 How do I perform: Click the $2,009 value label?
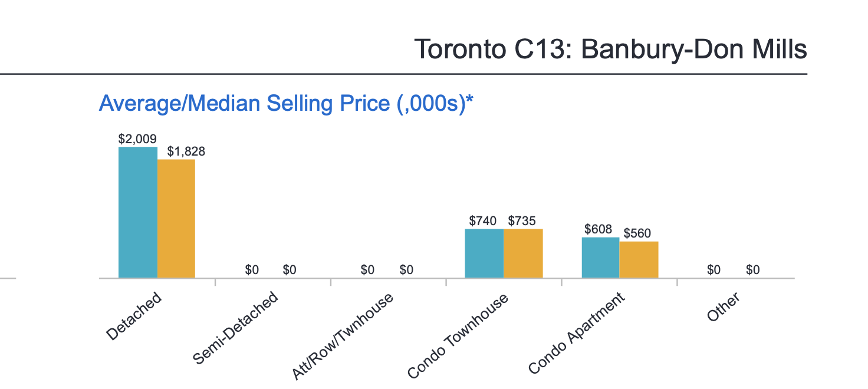137,139
